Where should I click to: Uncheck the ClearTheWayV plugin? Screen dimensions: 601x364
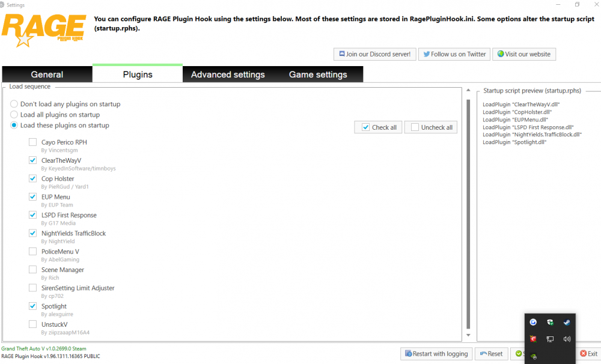33,160
